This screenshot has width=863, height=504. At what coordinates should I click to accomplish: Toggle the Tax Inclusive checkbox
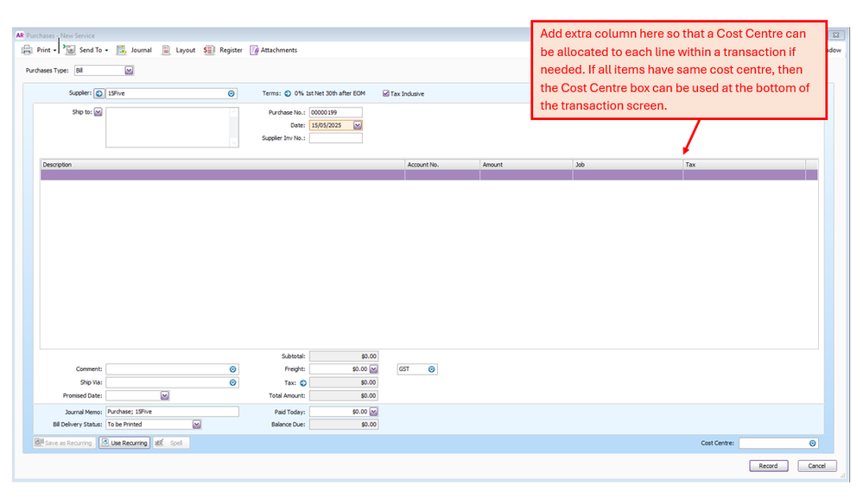pos(386,93)
